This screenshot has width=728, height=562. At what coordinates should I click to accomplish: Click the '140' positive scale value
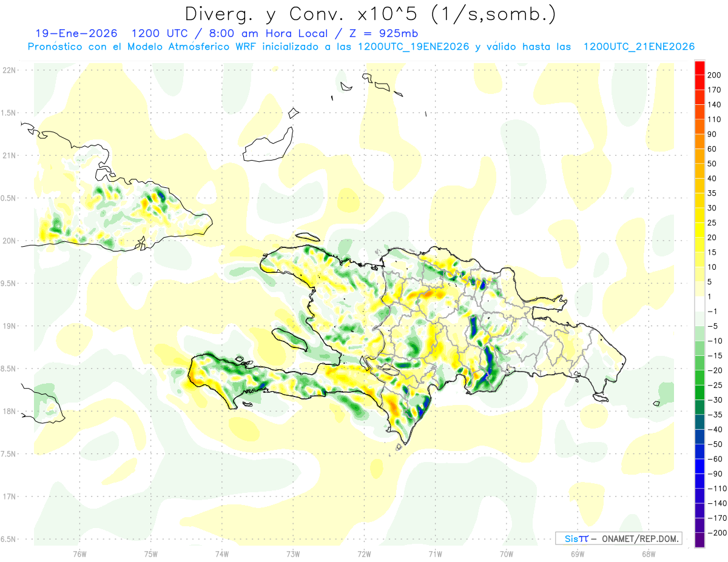[715, 104]
